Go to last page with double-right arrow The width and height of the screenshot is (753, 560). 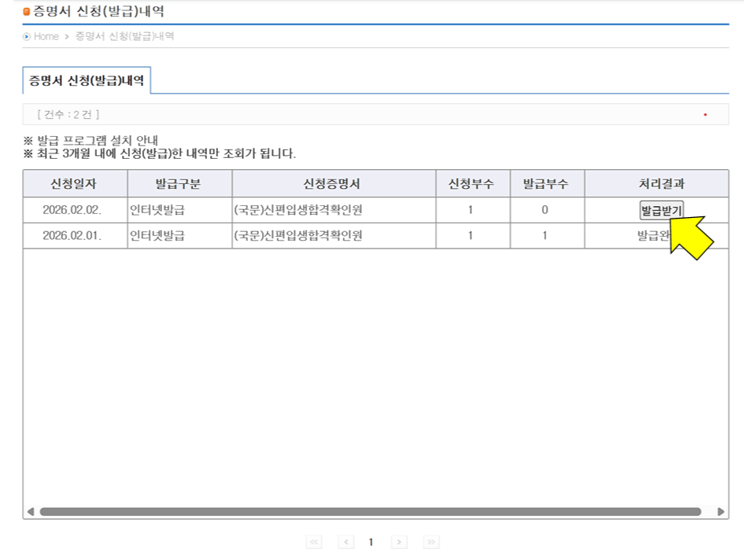point(431,542)
